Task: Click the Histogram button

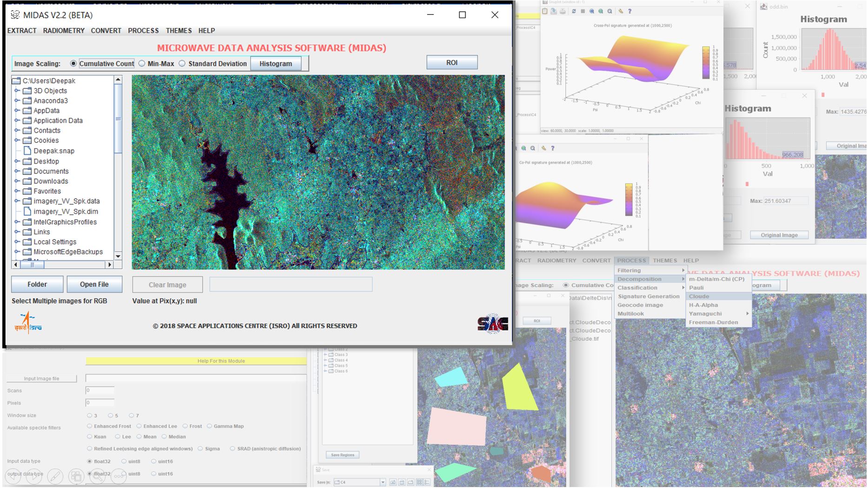Action: pos(276,64)
